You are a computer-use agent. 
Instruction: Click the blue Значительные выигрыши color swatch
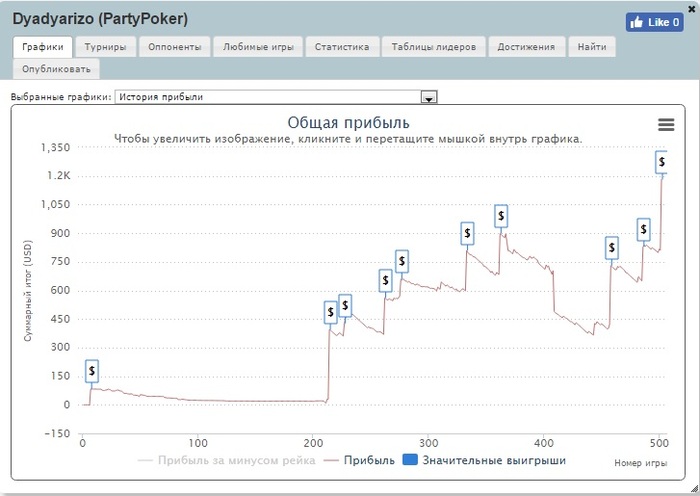[410, 460]
